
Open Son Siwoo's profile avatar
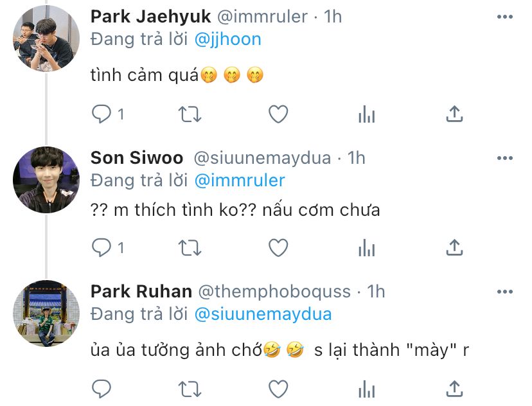(x=46, y=180)
